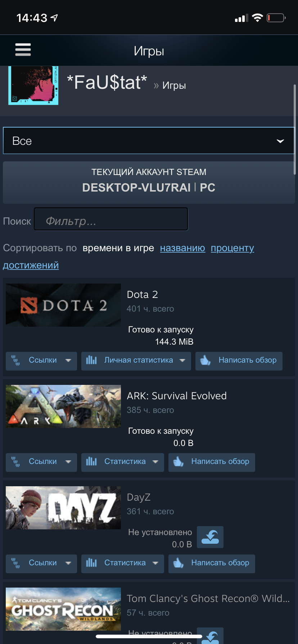
Task: Expand ARK "Статистика" dropdown
Action: [x=123, y=462]
